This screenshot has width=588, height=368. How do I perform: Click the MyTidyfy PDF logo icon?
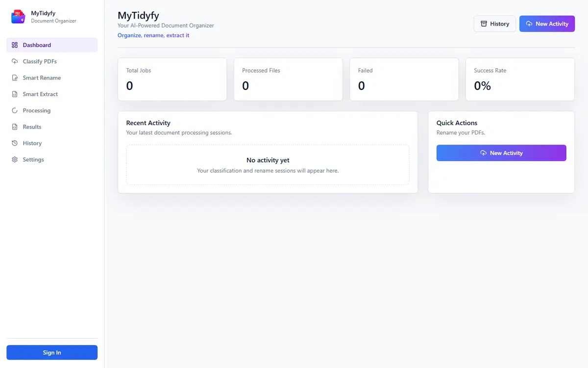click(18, 17)
